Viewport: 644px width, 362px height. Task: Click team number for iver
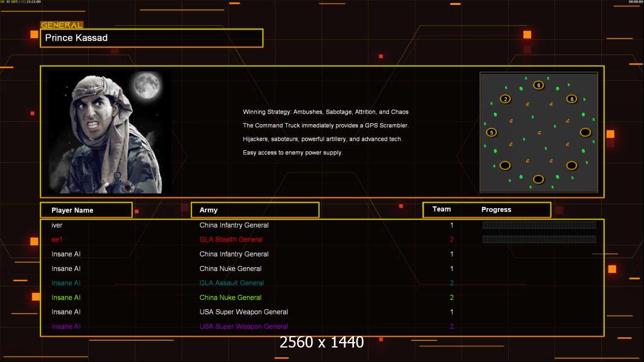pyautogui.click(x=452, y=225)
